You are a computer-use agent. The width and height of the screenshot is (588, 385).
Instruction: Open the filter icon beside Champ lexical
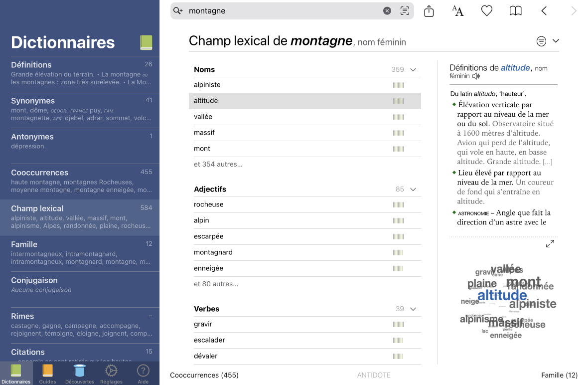(x=541, y=41)
